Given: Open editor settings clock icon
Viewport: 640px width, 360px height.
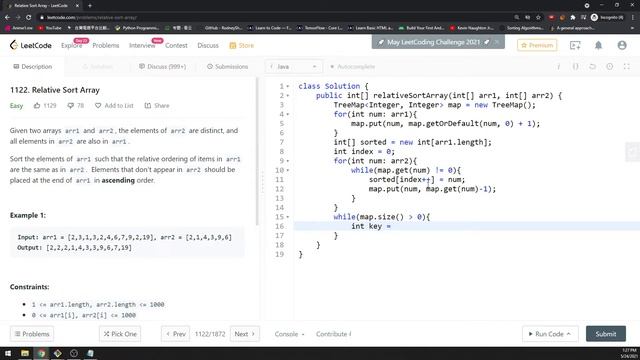Looking at the screenshot, I should (x=609, y=67).
